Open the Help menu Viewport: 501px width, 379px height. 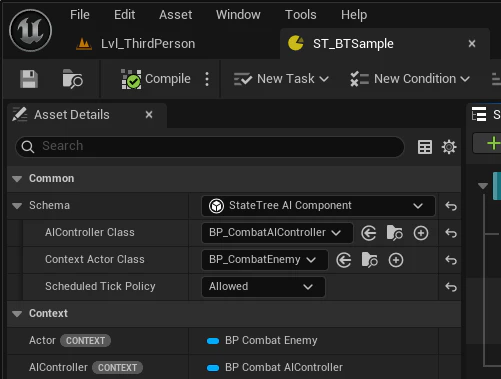pyautogui.click(x=354, y=15)
